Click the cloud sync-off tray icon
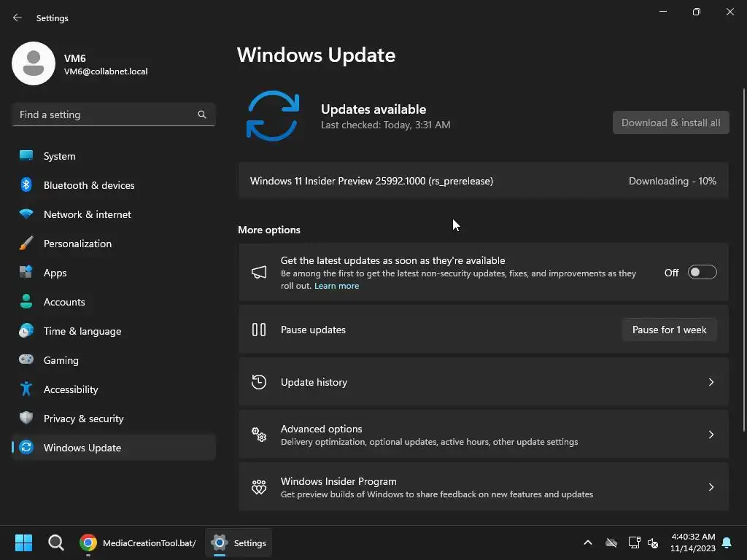Viewport: 747px width, 560px height. pos(611,542)
